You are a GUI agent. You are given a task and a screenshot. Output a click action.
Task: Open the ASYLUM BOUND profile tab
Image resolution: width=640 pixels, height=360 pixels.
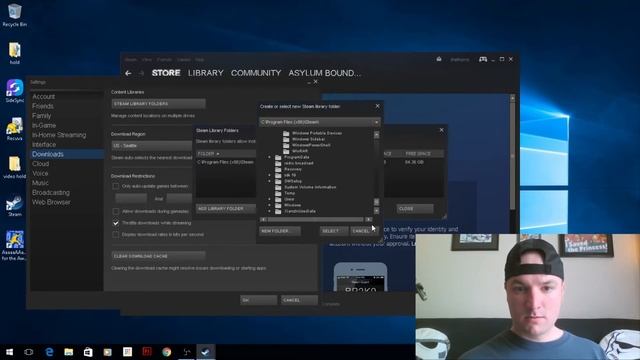pyautogui.click(x=325, y=73)
